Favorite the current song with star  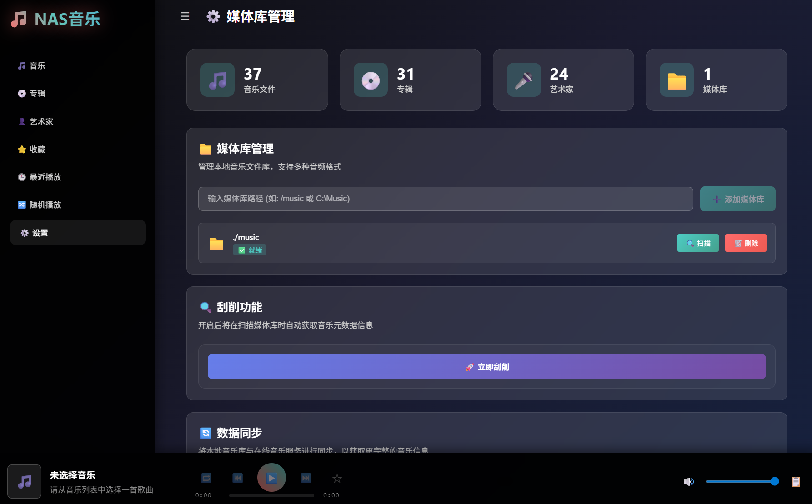tap(337, 479)
